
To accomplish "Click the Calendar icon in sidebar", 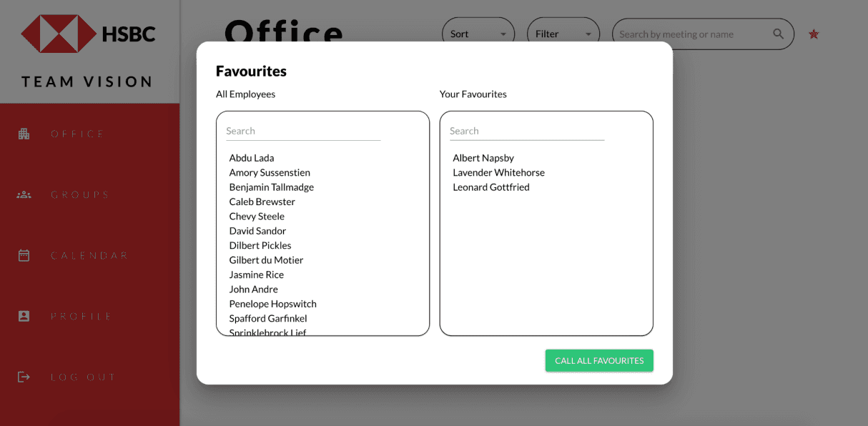I will pyautogui.click(x=24, y=255).
